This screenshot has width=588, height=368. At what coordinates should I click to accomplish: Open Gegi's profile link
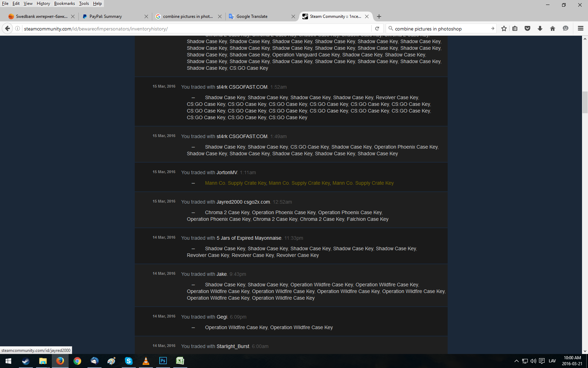click(222, 317)
